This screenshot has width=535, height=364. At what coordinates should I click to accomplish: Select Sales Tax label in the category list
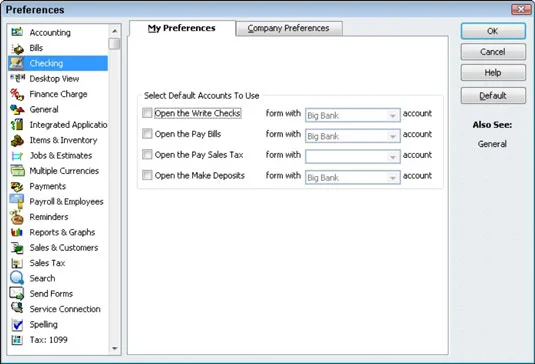47,263
